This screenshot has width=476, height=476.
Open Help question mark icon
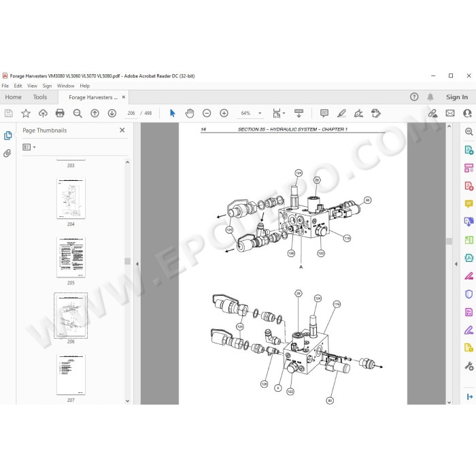414,97
